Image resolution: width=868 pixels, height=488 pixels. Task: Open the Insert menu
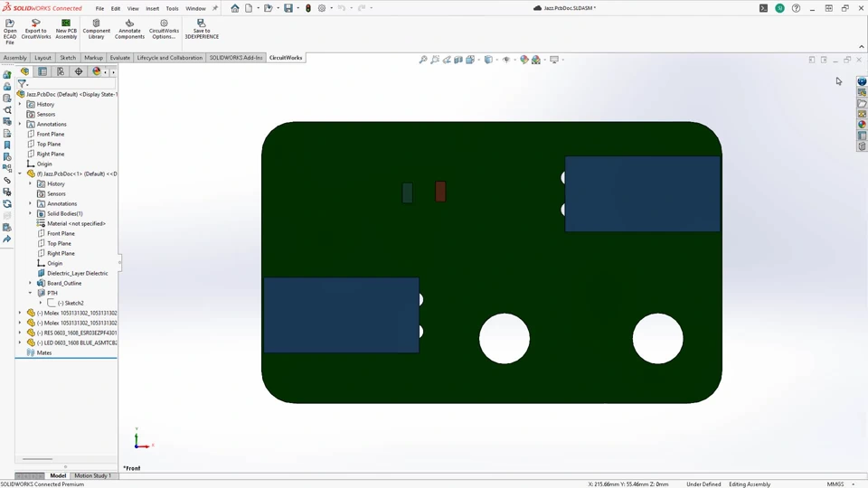click(x=152, y=8)
